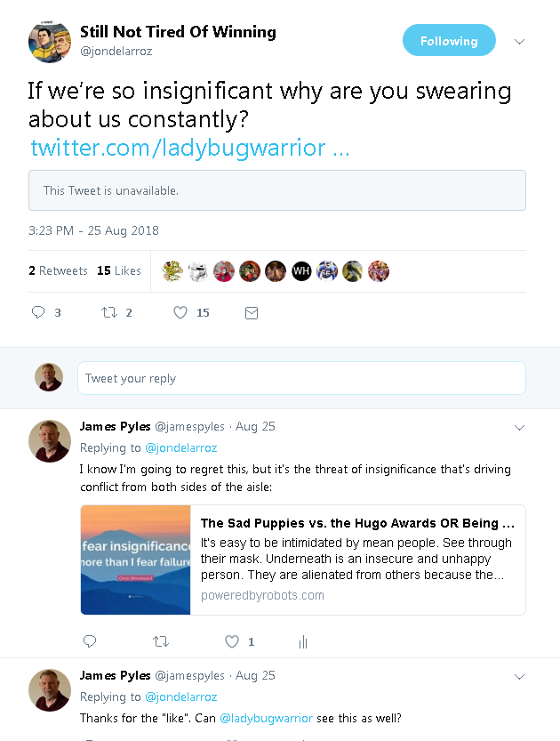Open the chevron menu on James Pyles' second reply
Image resolution: width=560 pixels, height=741 pixels.
click(520, 676)
